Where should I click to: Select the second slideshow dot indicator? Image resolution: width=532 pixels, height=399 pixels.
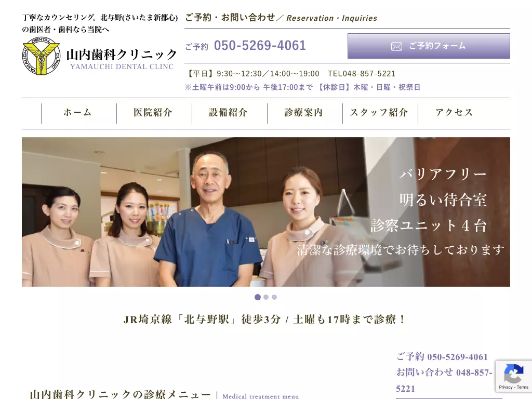(x=266, y=297)
